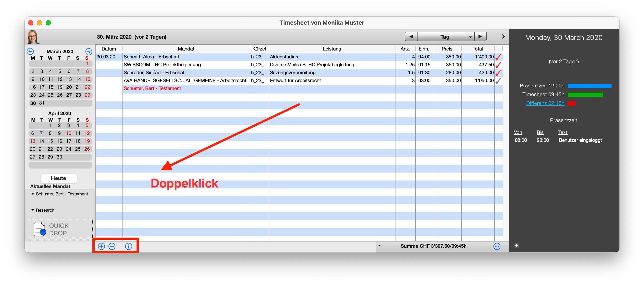Sort by Total column header
644x285 pixels.
pos(477,49)
